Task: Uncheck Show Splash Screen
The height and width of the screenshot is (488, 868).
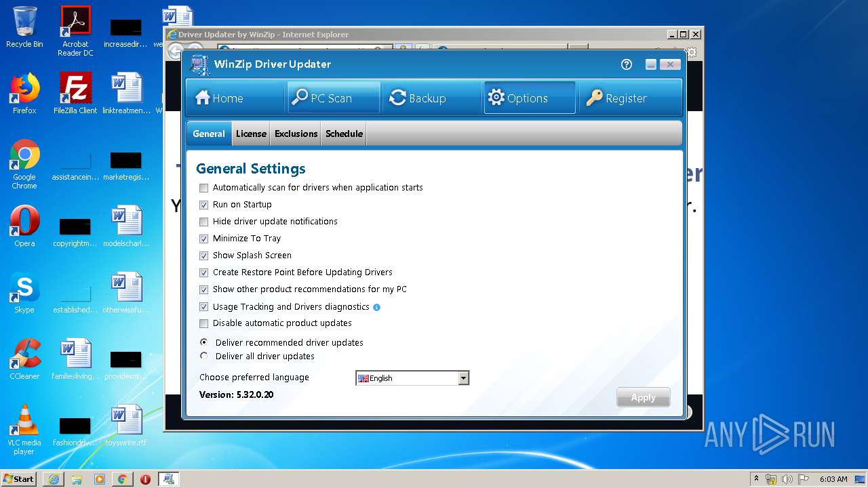Action: [204, 256]
